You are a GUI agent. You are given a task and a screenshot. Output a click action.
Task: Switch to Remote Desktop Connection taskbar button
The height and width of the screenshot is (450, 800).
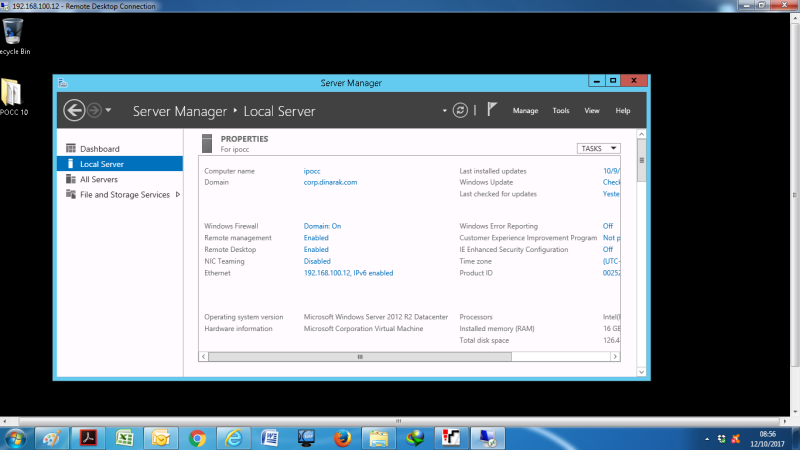coord(488,438)
